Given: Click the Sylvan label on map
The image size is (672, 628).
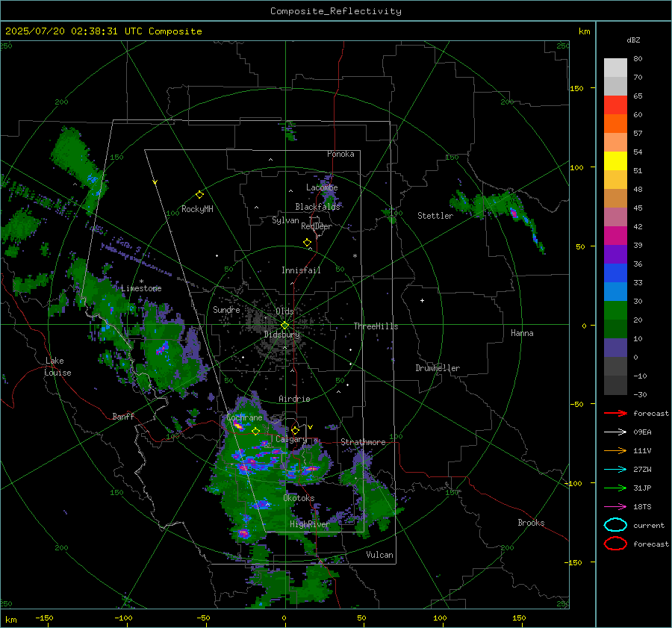Looking at the screenshot, I should click(285, 220).
